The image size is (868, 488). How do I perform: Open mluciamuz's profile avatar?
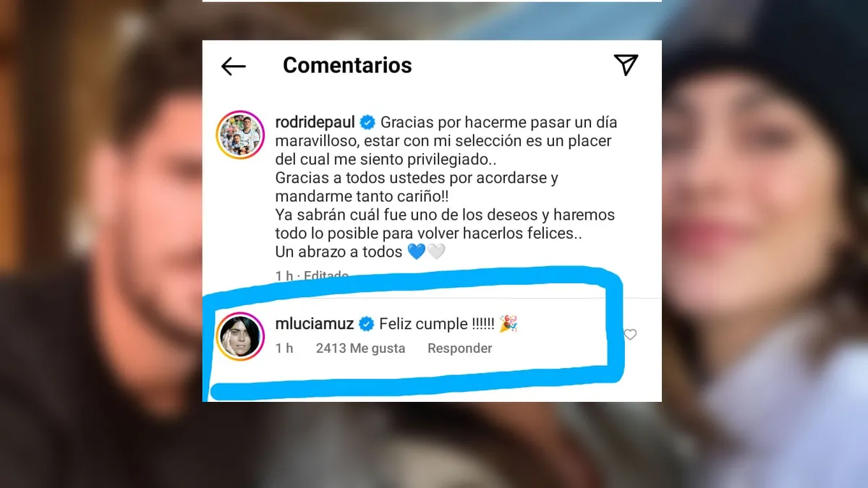[239, 335]
